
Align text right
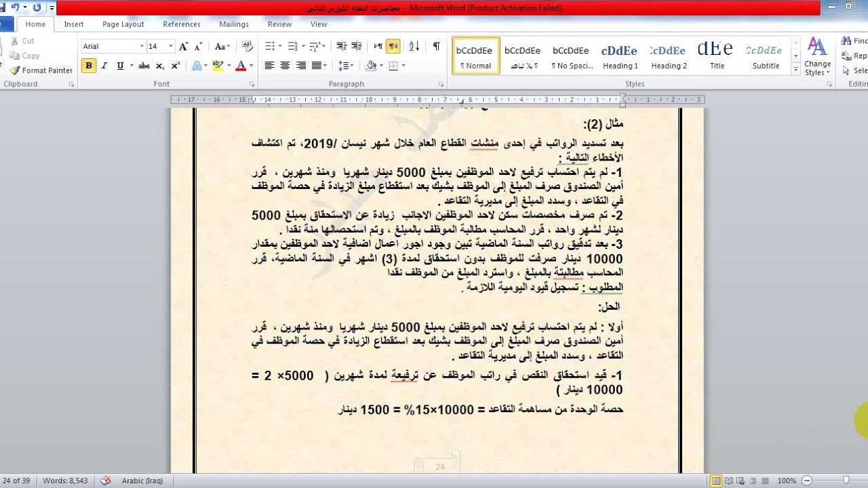pos(300,66)
